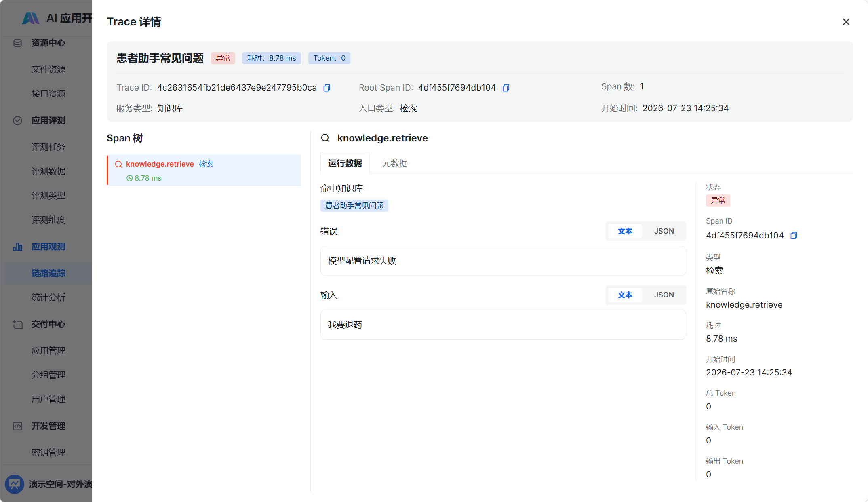
Task: Click the 原始名称 value knowledge.retrieve
Action: (x=744, y=305)
